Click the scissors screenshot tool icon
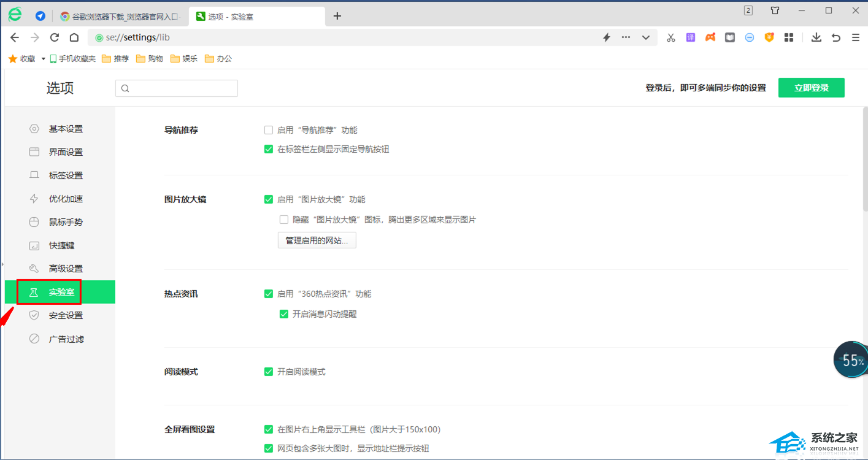Viewport: 868px width, 460px height. pyautogui.click(x=670, y=37)
